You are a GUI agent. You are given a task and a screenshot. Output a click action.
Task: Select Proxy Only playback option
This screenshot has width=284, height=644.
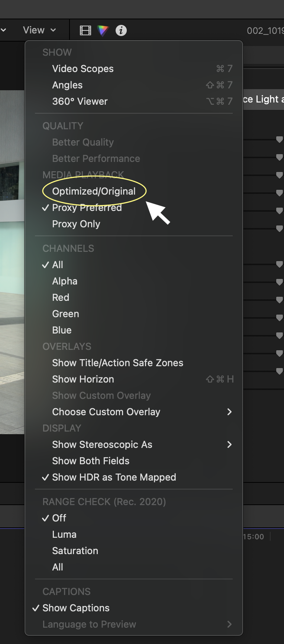pyautogui.click(x=76, y=224)
